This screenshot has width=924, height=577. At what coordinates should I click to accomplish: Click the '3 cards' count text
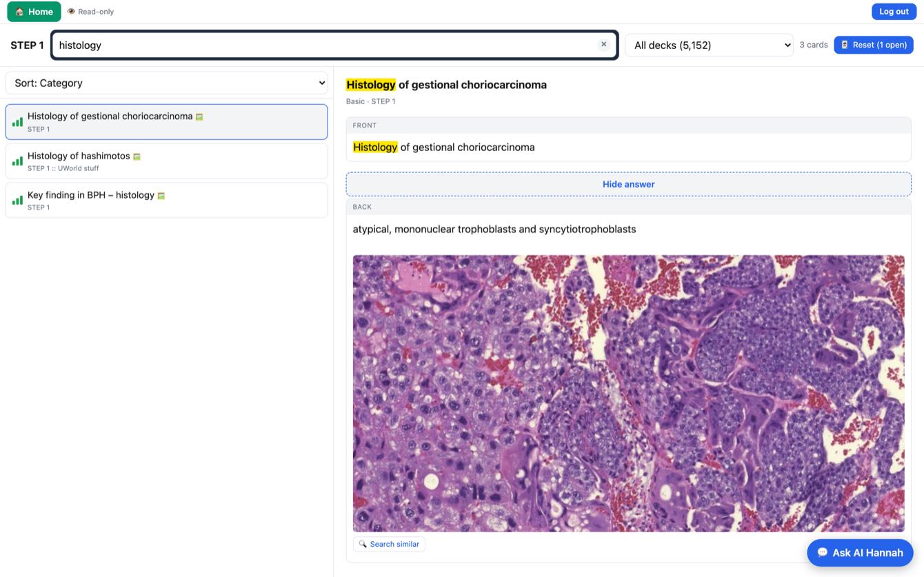(814, 45)
